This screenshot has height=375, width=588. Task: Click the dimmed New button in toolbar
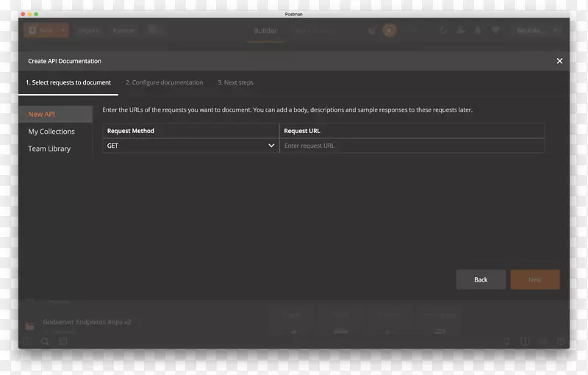[41, 30]
